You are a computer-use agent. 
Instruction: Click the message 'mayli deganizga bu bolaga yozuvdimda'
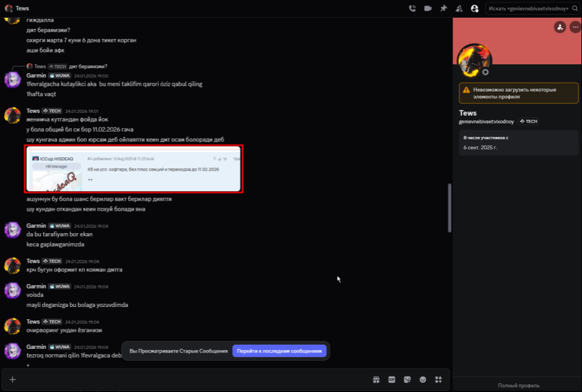[77, 305]
